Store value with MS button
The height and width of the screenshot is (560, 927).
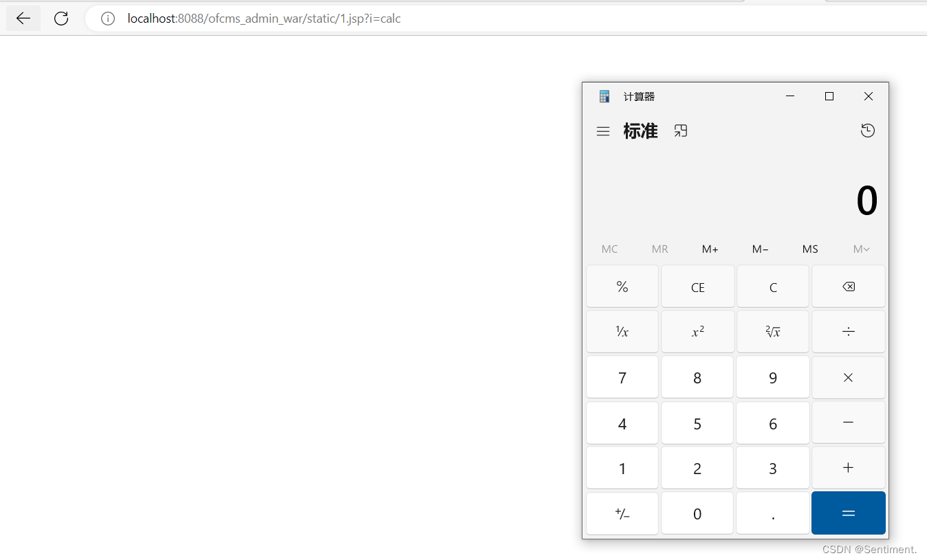coord(810,249)
